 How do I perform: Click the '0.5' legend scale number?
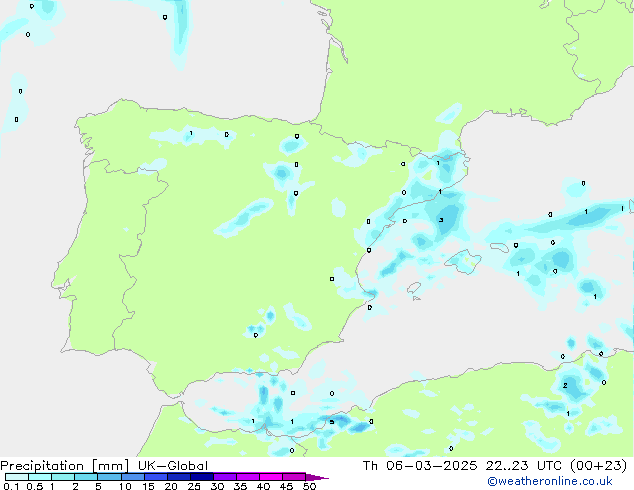pyautogui.click(x=35, y=486)
